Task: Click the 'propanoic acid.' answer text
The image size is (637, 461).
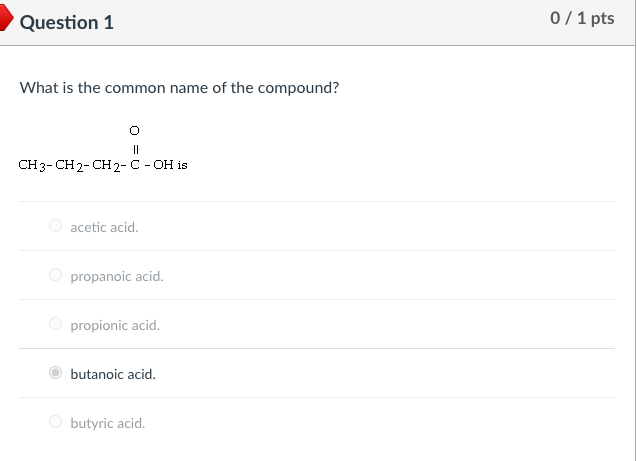Action: click(117, 276)
